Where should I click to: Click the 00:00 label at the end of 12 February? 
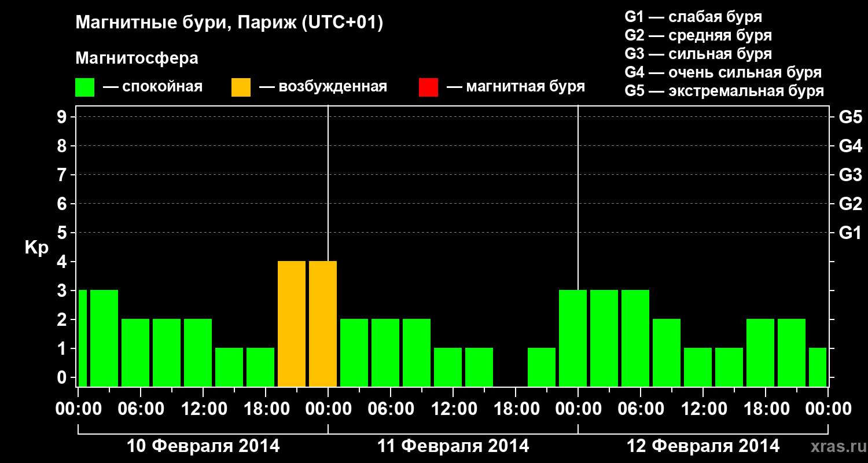[828, 409]
